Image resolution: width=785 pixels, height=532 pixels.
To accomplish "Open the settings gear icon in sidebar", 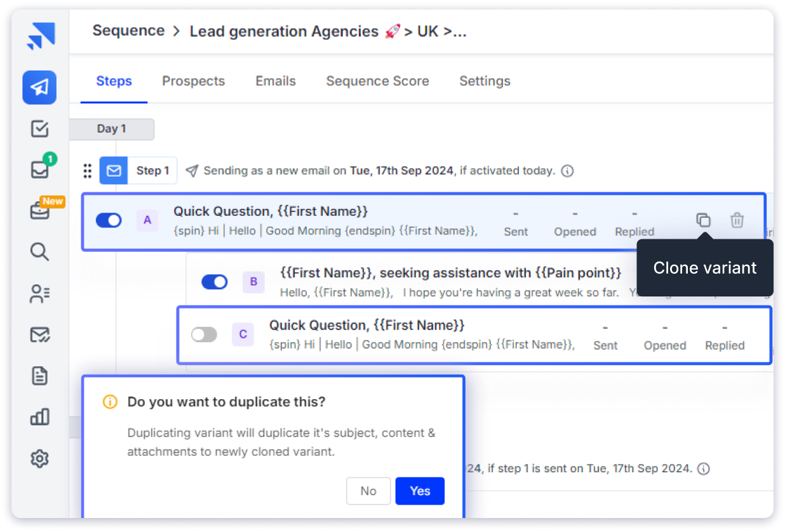I will tap(39, 458).
